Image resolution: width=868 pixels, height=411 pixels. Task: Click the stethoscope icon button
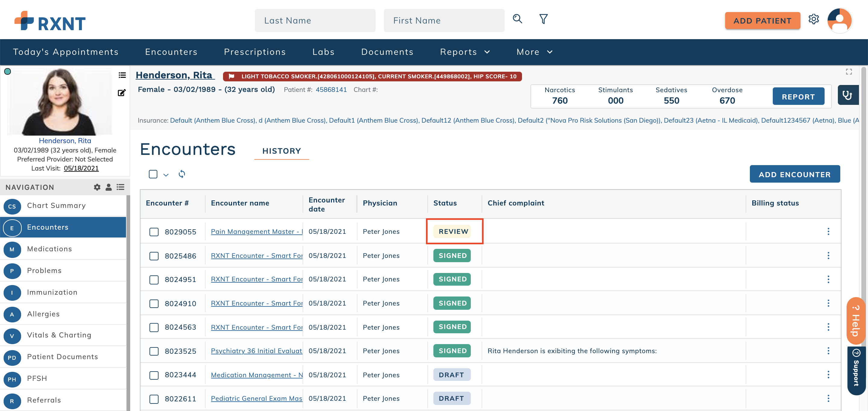click(x=848, y=95)
